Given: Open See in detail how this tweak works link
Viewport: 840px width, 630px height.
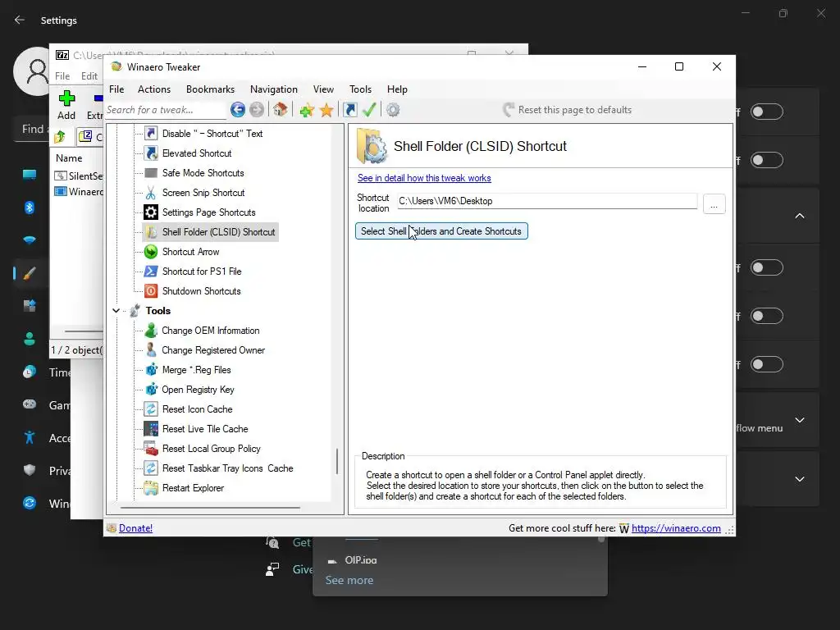Looking at the screenshot, I should click(x=424, y=178).
